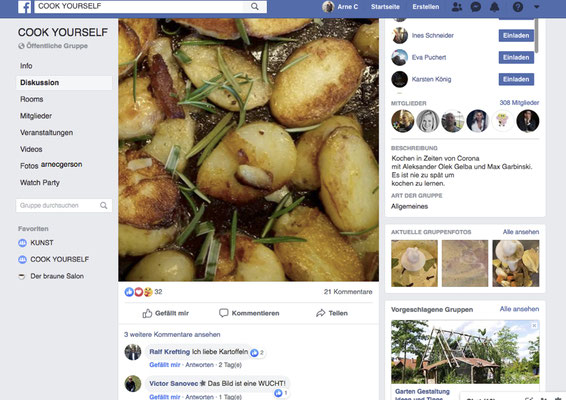The height and width of the screenshot is (400, 566).
Task: Open the large roasted potatoes photo
Action: click(249, 150)
